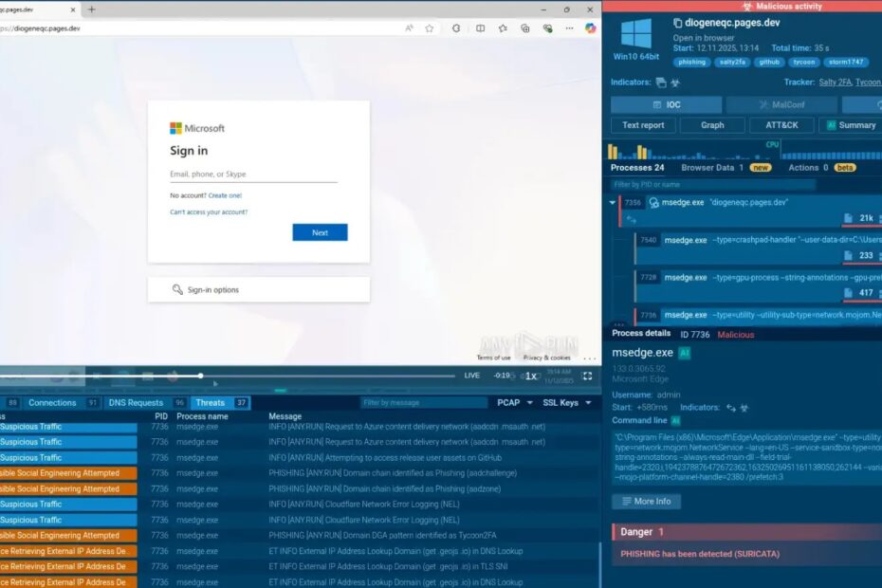Expand the SSL Keys dropdown

[566, 403]
